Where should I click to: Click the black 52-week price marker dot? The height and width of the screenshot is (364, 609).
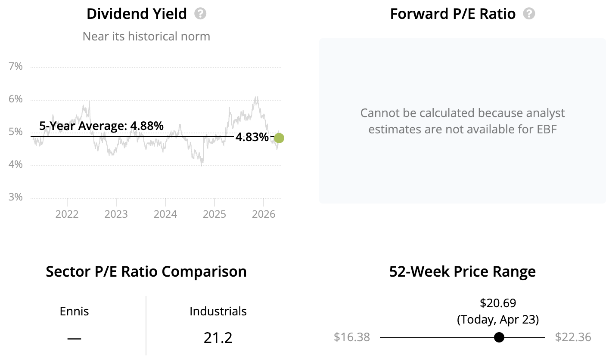point(499,337)
